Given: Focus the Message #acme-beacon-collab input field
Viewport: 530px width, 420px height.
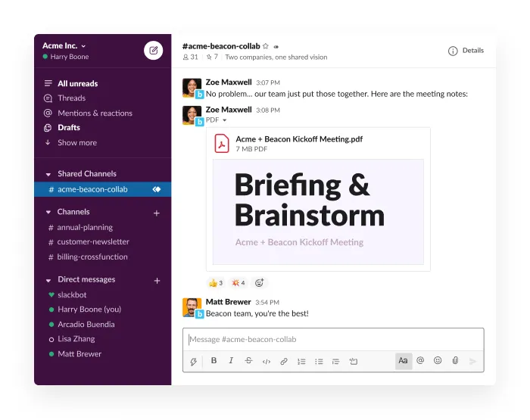Looking at the screenshot, I should [333, 339].
